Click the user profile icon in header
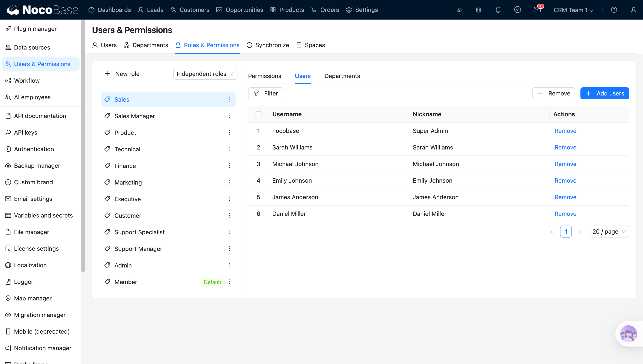 pyautogui.click(x=633, y=10)
